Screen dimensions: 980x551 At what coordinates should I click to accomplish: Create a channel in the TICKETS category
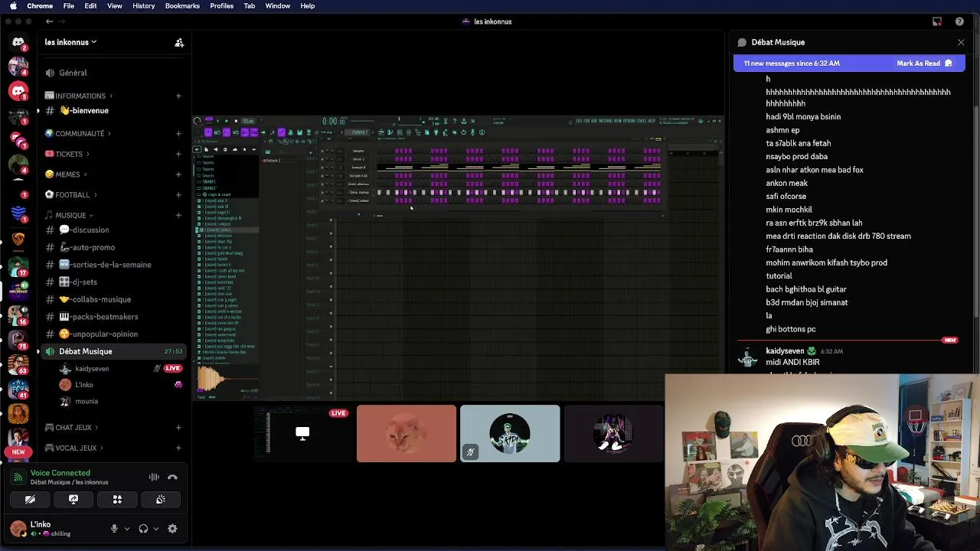178,154
